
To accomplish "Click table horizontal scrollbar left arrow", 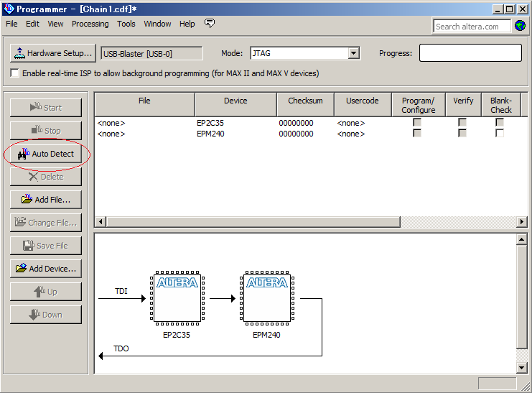I will point(101,222).
